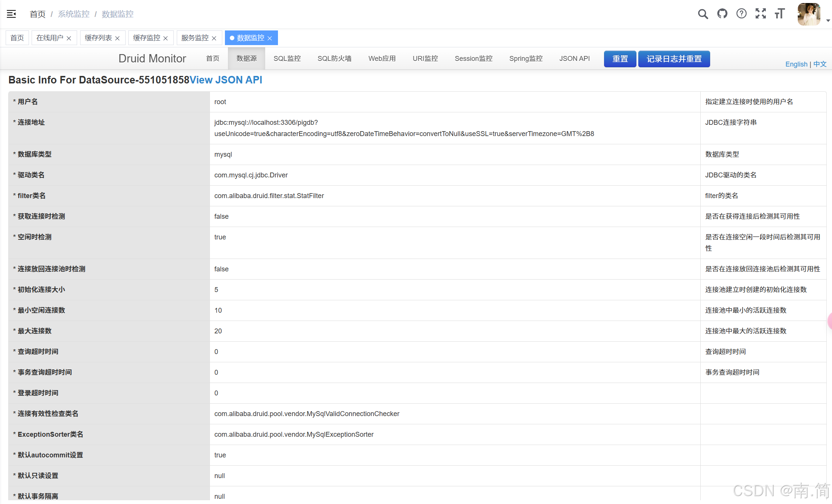Toggle fullscreen mode icon
Viewport: 832px width, 504px height.
click(x=761, y=14)
